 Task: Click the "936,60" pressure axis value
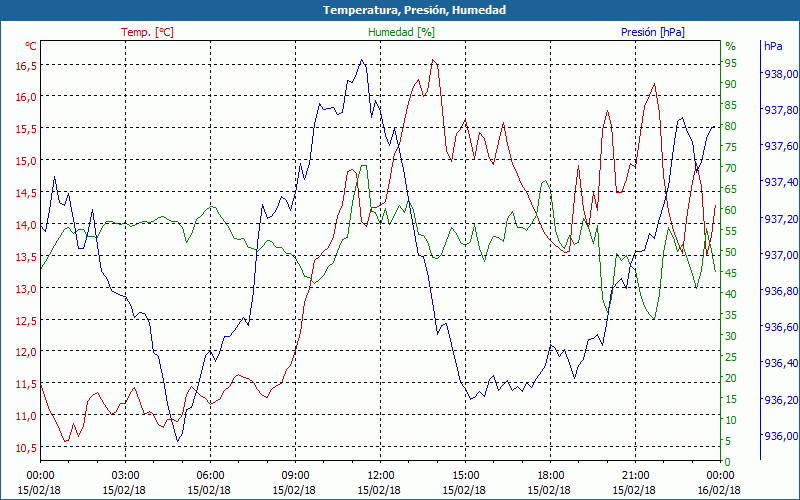(x=781, y=327)
